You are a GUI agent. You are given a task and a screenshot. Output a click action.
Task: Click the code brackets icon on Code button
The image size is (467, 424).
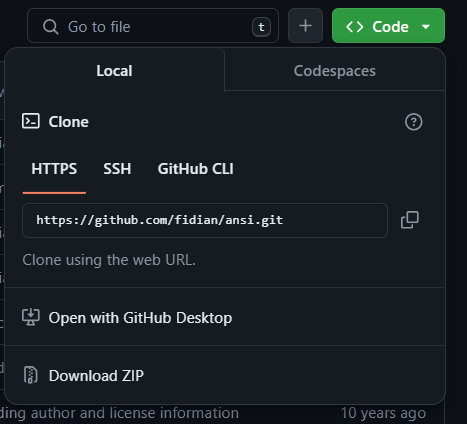pyautogui.click(x=355, y=27)
